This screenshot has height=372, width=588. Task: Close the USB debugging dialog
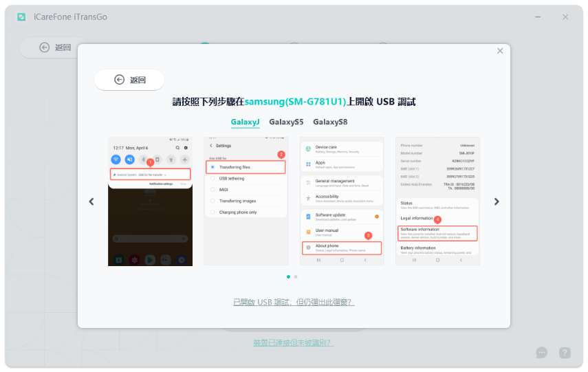(x=500, y=51)
